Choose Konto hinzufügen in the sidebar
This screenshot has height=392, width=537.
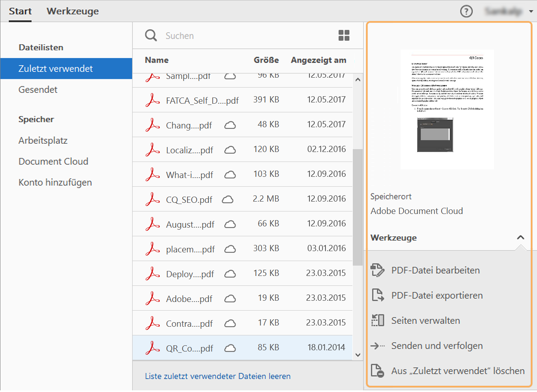(55, 182)
